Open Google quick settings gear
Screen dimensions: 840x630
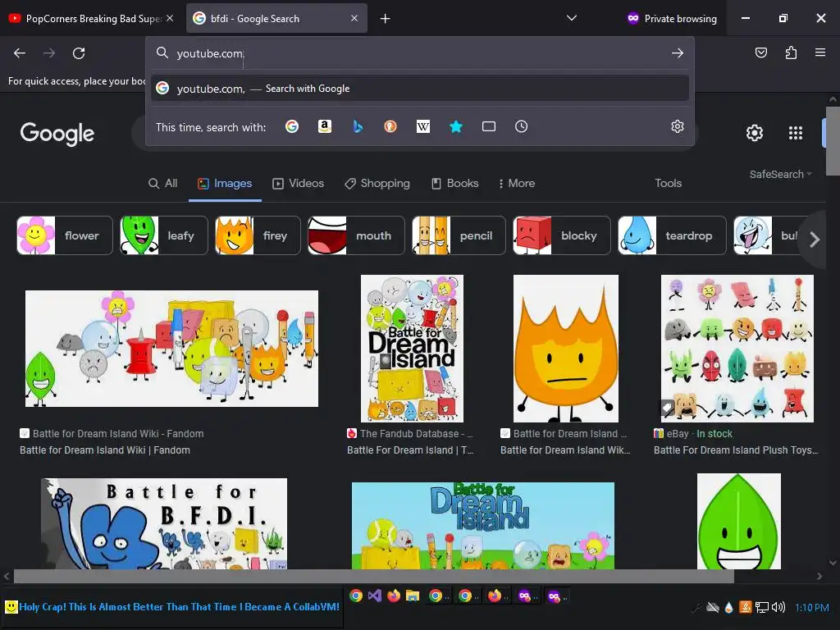click(x=755, y=133)
